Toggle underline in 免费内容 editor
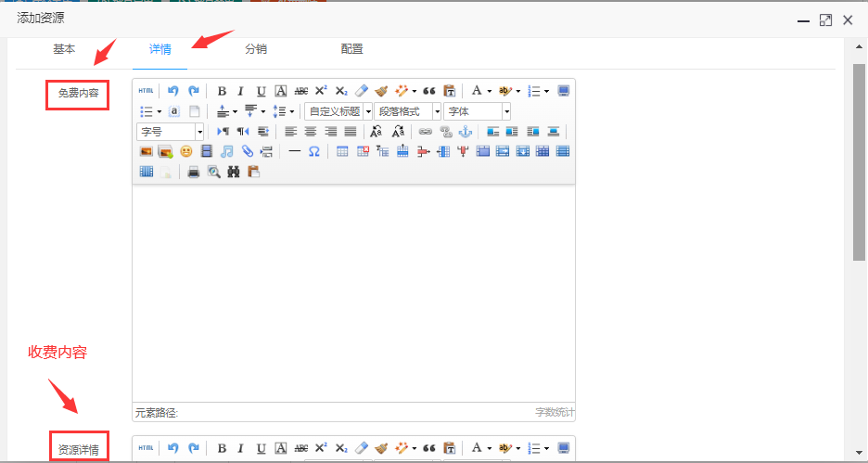Viewport: 868px width, 463px height. [x=261, y=91]
